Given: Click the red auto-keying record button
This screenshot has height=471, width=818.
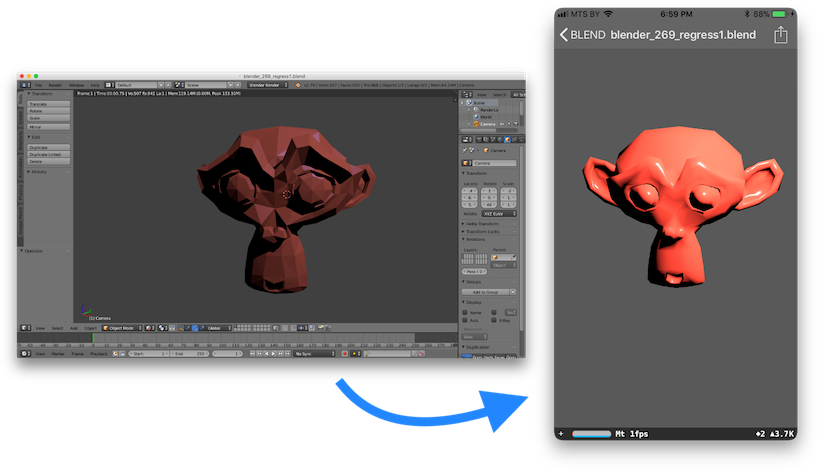Looking at the screenshot, I should pos(345,354).
